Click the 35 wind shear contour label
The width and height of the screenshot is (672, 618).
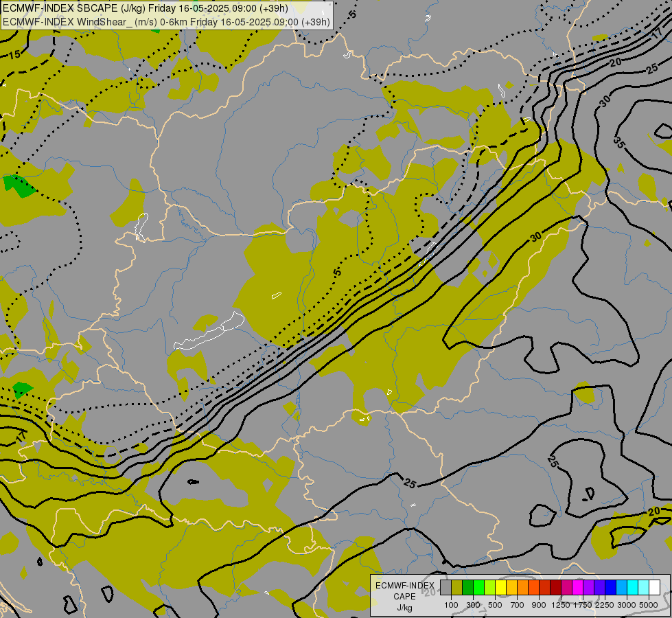coord(618,142)
